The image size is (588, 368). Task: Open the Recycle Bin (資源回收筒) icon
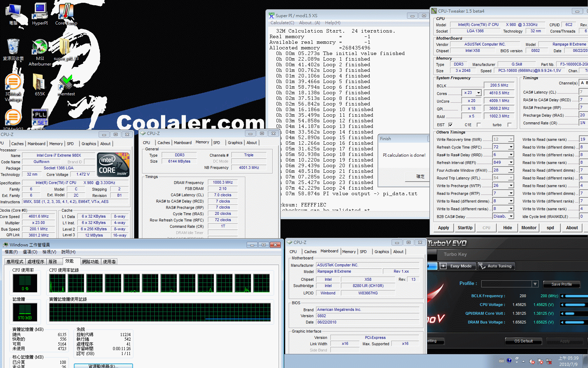coord(13,49)
